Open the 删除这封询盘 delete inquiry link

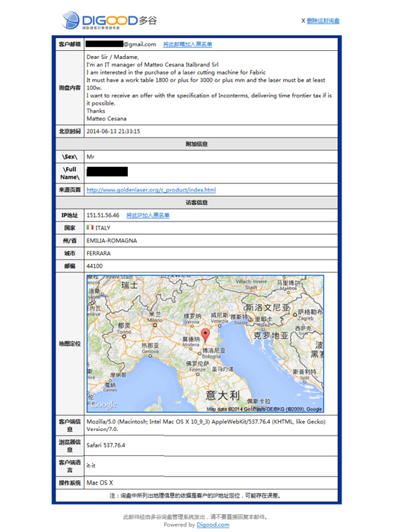pyautogui.click(x=323, y=21)
